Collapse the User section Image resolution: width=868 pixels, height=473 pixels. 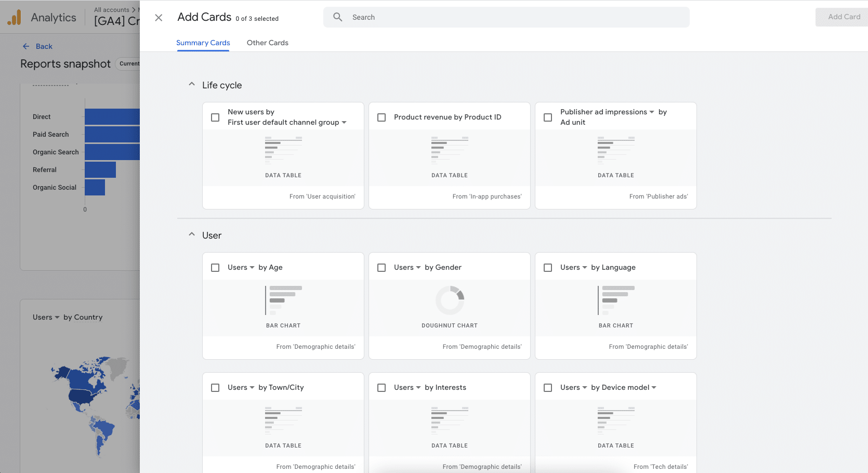point(192,234)
